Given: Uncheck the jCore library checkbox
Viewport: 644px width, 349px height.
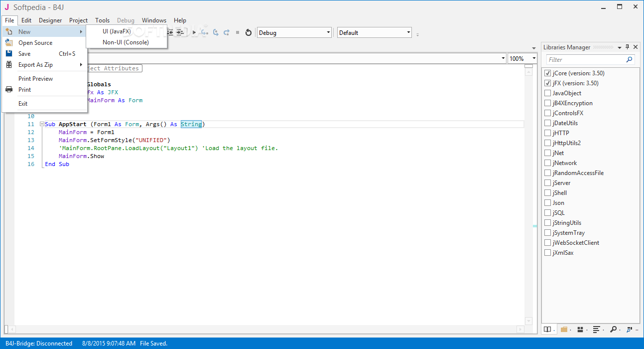Looking at the screenshot, I should (x=548, y=73).
